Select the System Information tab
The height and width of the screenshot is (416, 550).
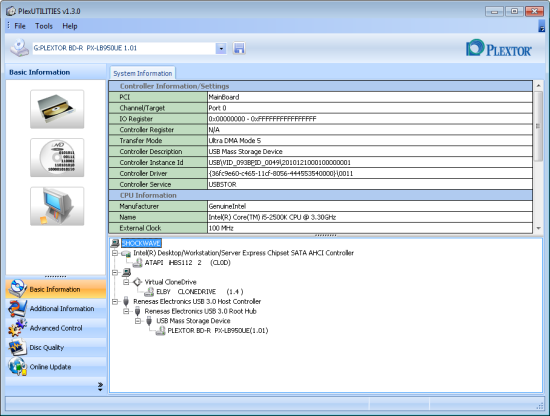142,73
